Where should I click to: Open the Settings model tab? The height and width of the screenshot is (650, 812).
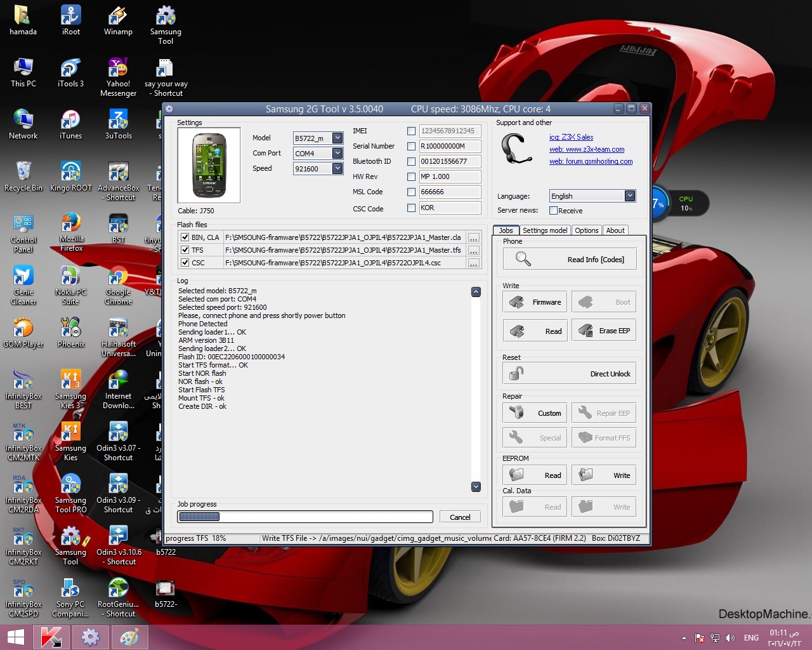click(x=545, y=230)
